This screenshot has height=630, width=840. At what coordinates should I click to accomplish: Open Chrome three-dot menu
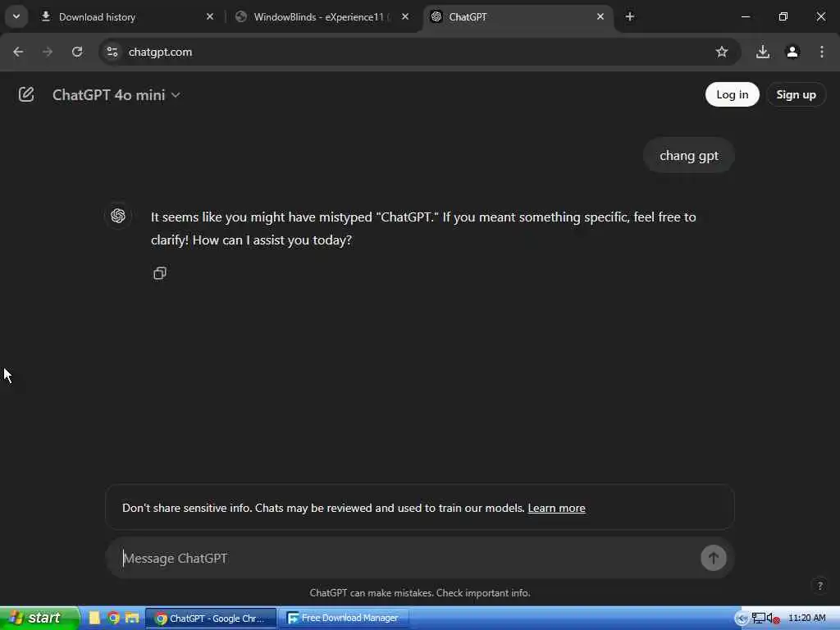click(821, 52)
